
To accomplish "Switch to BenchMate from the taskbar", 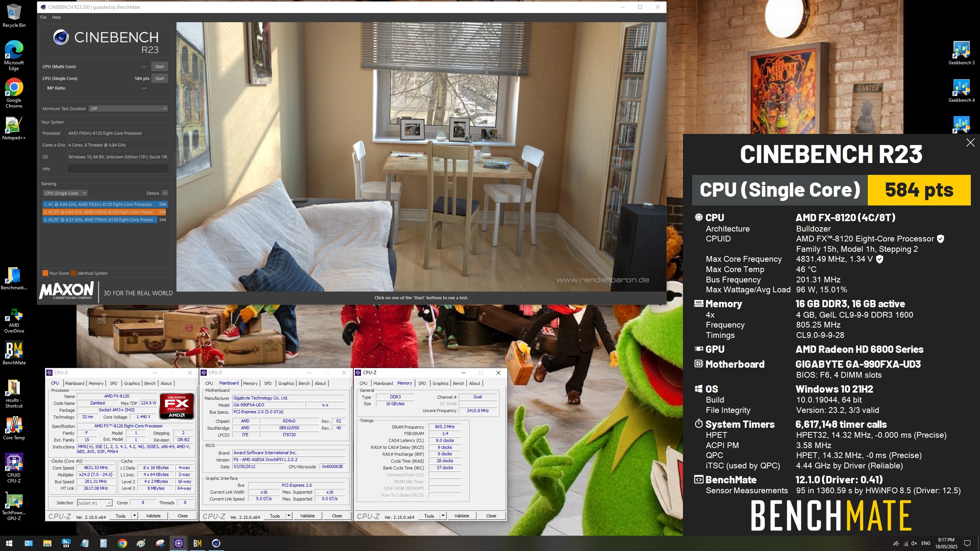I will pyautogui.click(x=197, y=543).
